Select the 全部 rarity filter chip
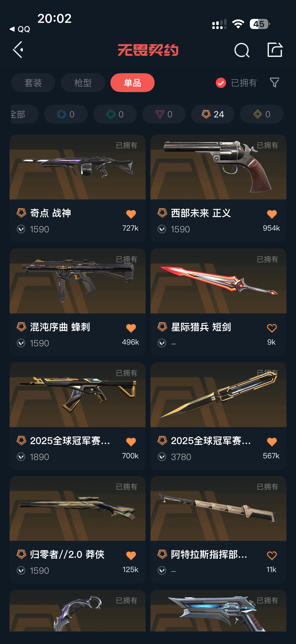This screenshot has width=296, height=644. point(25,114)
